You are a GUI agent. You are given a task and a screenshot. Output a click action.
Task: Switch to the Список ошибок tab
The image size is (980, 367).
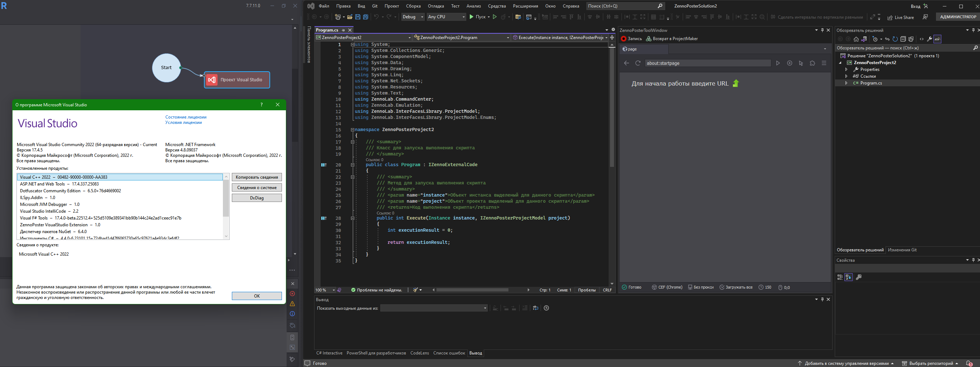pos(449,353)
